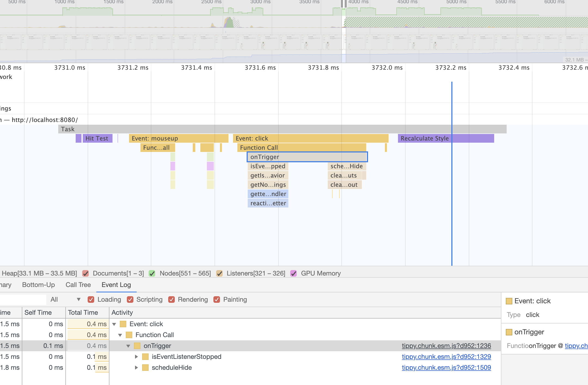Switch to the Bottom-Up tab

39,285
